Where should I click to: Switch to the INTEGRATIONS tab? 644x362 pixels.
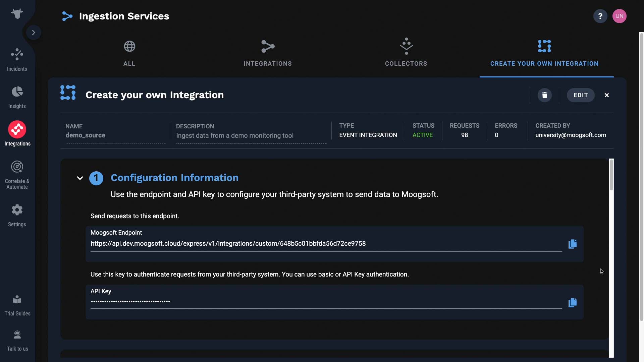[x=268, y=54]
